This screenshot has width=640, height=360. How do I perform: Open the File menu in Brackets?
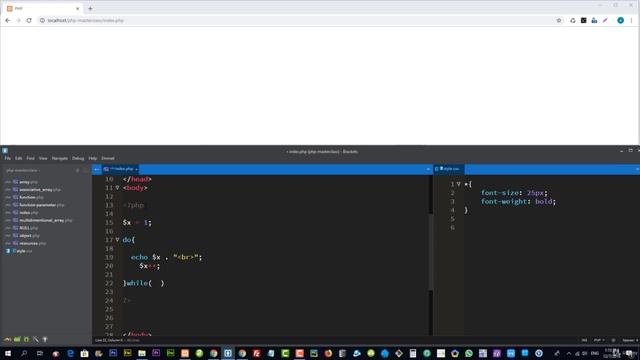point(8,158)
